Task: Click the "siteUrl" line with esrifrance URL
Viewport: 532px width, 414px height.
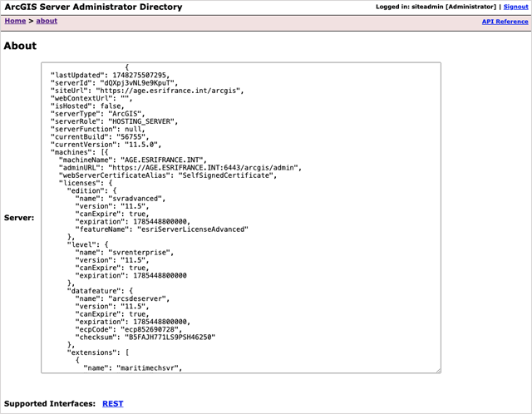Action: point(147,91)
